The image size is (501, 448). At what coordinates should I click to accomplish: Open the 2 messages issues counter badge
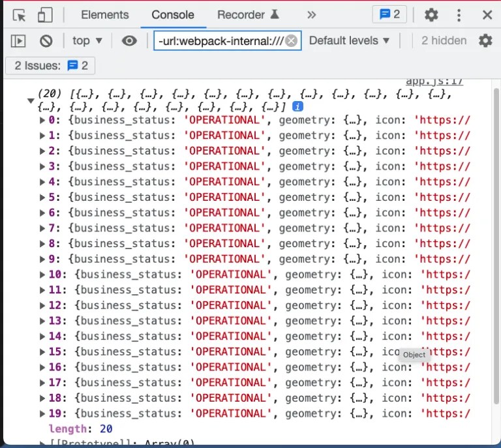pos(389,14)
